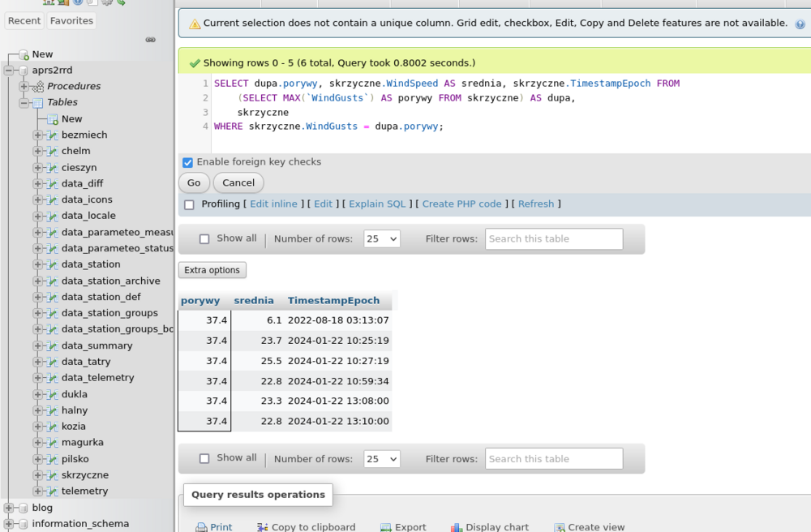Click the Export icon
The height and width of the screenshot is (532, 811).
[x=386, y=527]
